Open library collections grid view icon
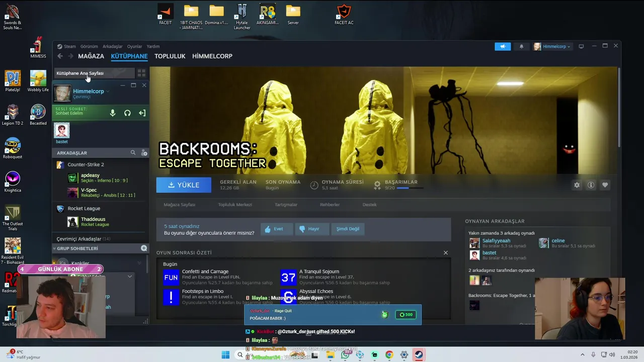 (x=141, y=73)
